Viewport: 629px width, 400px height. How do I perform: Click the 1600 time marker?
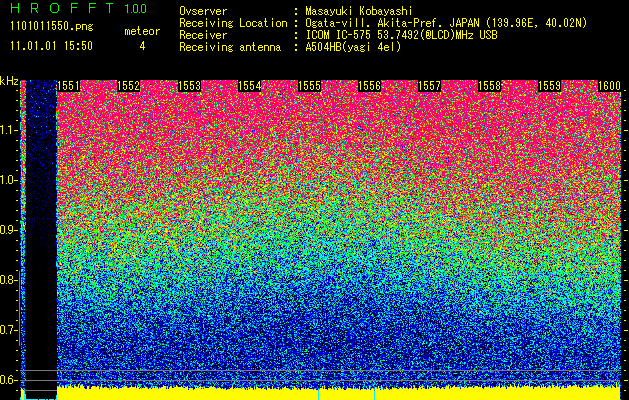point(609,86)
